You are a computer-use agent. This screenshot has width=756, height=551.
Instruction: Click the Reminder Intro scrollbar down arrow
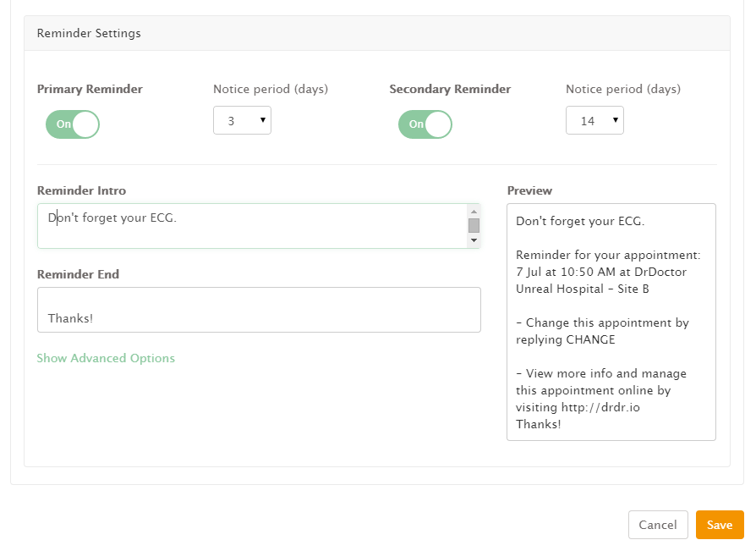pyautogui.click(x=474, y=240)
